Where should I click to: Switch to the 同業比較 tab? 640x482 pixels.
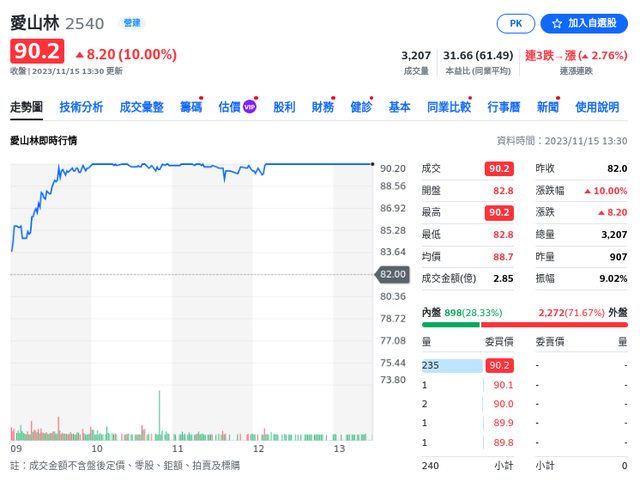click(x=448, y=107)
